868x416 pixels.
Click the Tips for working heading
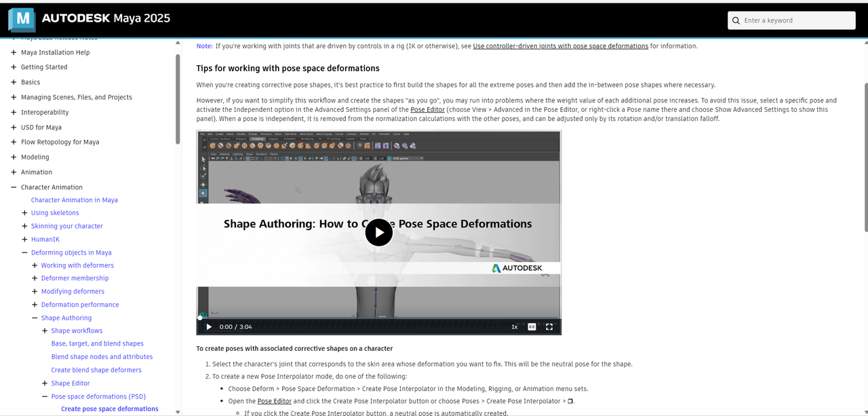288,69
